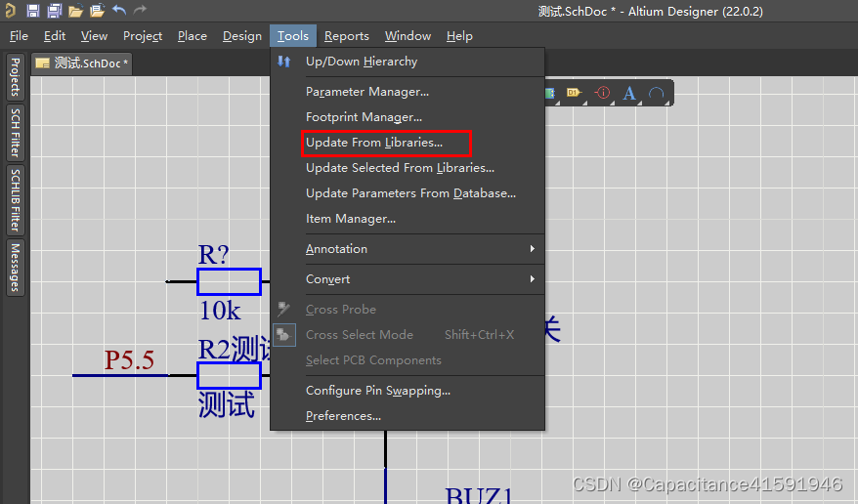Switch to the 测试.SchDoc document tab
Screen dimensions: 858x504
coord(81,63)
